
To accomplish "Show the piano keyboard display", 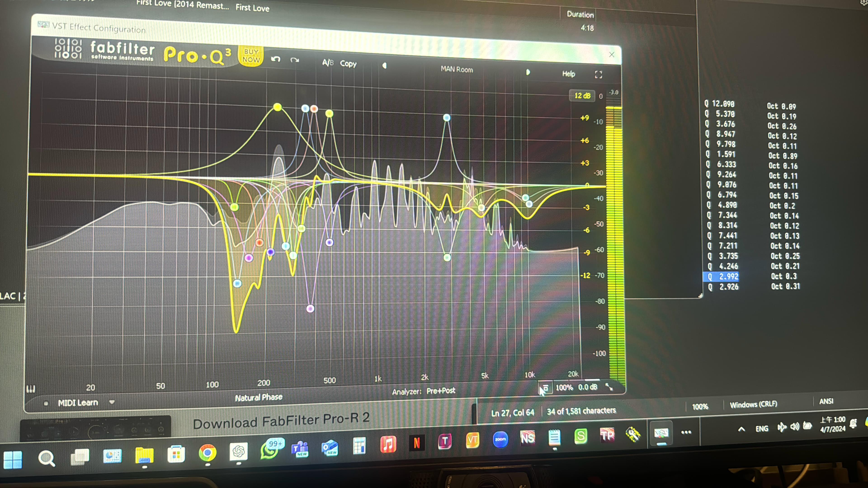I will (x=31, y=389).
